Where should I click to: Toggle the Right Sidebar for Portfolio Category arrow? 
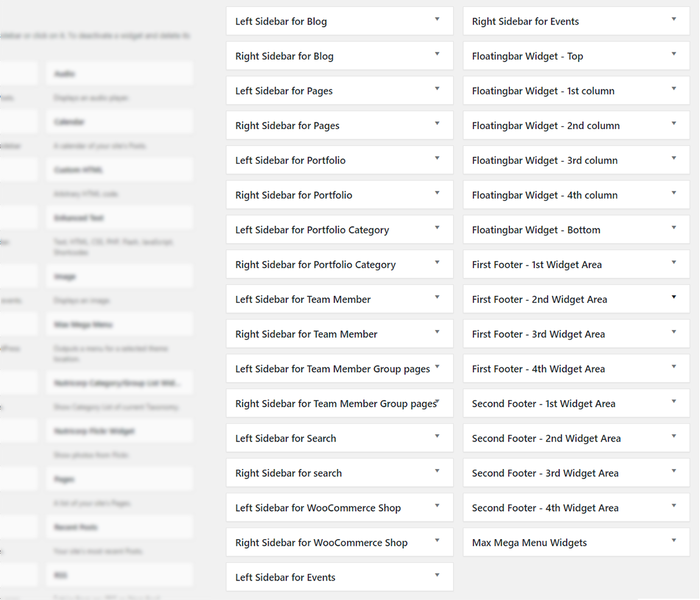pyautogui.click(x=437, y=263)
